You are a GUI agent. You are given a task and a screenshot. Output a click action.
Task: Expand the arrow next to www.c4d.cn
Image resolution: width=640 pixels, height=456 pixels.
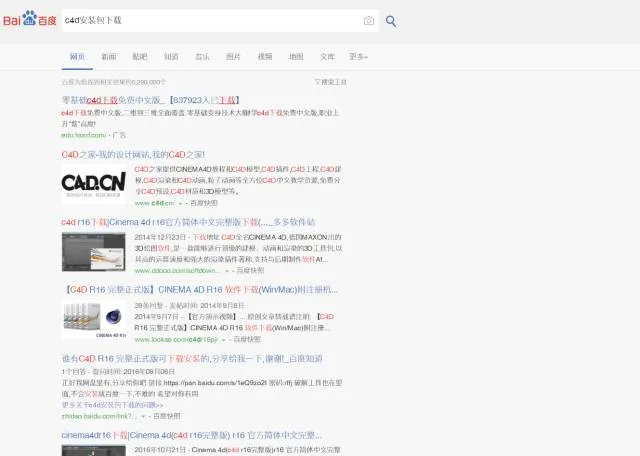(180, 203)
